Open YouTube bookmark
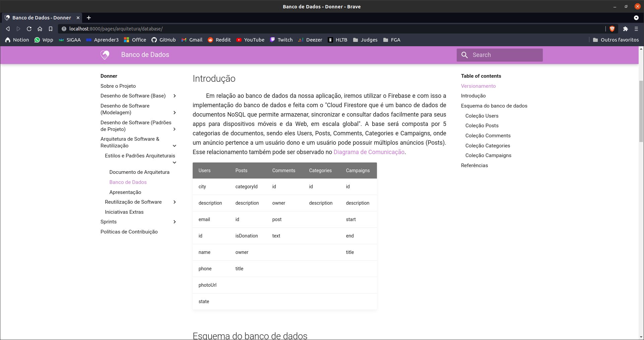Image resolution: width=644 pixels, height=340 pixels. [x=250, y=40]
